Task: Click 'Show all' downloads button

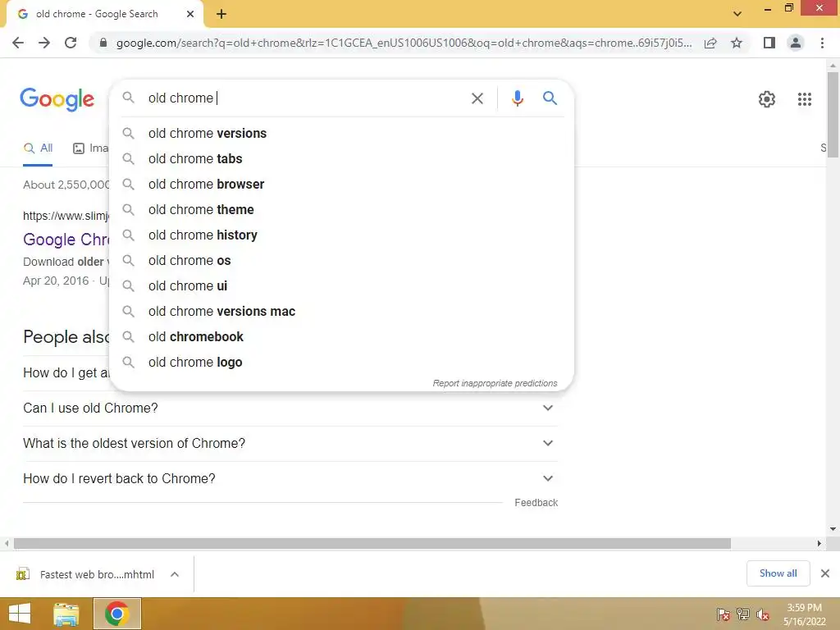Action: click(x=778, y=573)
